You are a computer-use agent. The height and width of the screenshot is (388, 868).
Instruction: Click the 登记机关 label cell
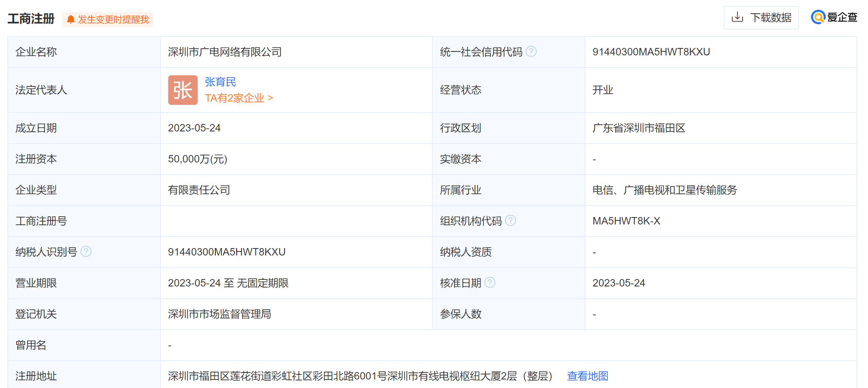tap(84, 314)
